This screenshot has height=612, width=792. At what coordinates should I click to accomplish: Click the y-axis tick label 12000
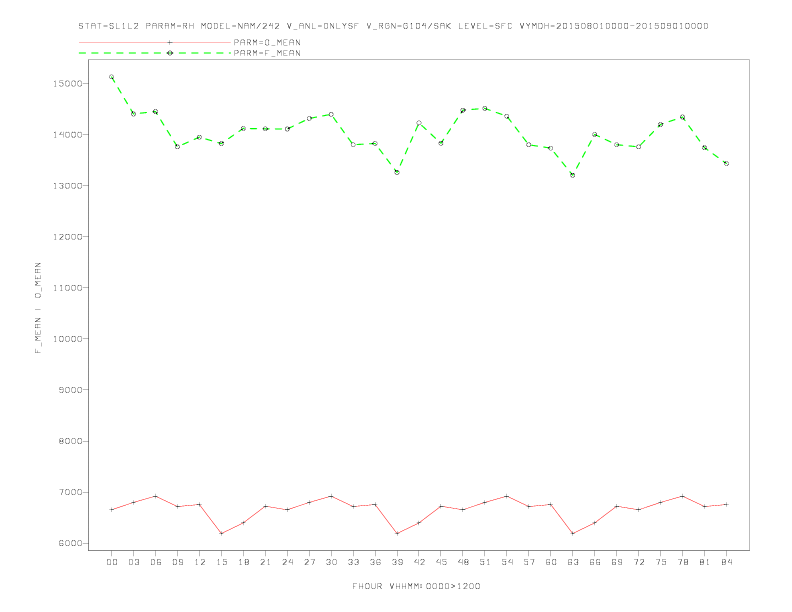point(68,236)
